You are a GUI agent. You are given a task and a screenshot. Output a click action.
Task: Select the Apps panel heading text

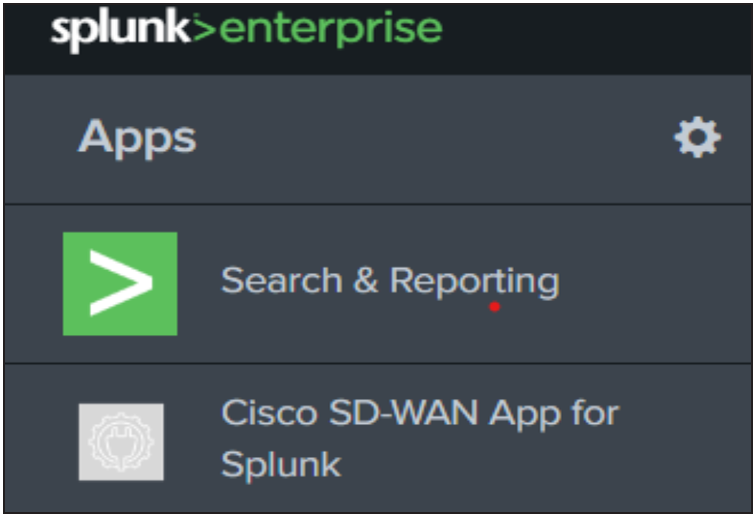[x=137, y=138]
